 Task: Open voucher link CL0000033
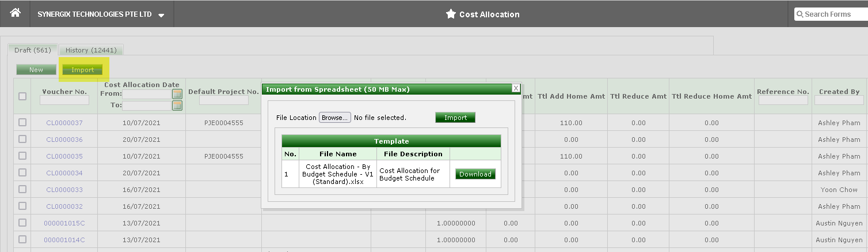pyautogui.click(x=64, y=190)
